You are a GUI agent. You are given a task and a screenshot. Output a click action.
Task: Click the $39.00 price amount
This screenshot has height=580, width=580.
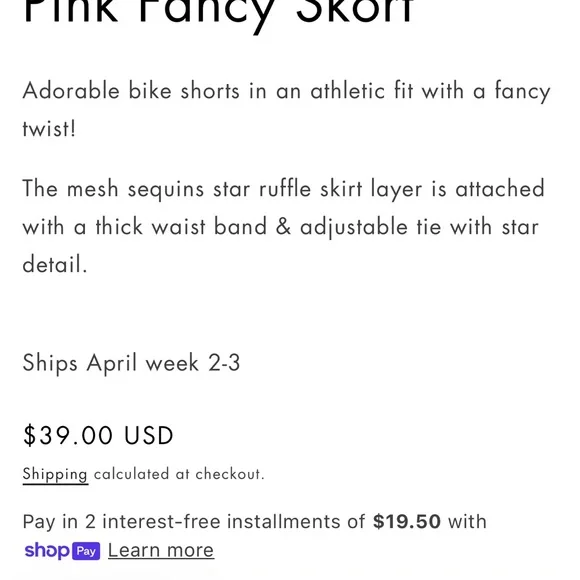click(x=68, y=435)
